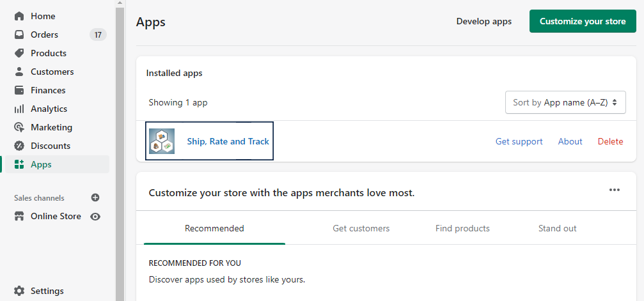The image size is (644, 301).
Task: Click the Discounts percent badge icon
Action: point(19,146)
